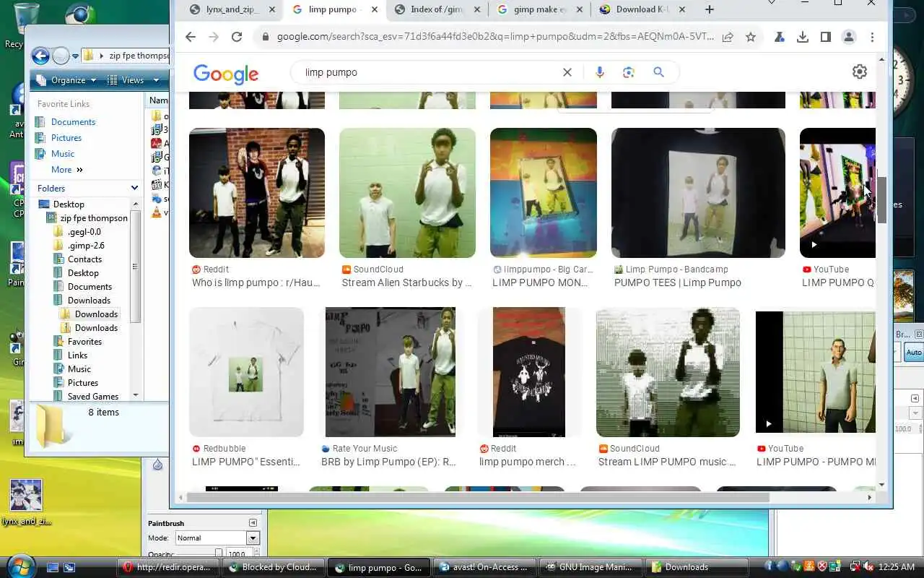Open Reddit 'Who is limp pumpo' image
This screenshot has height=578, width=924.
click(x=257, y=193)
